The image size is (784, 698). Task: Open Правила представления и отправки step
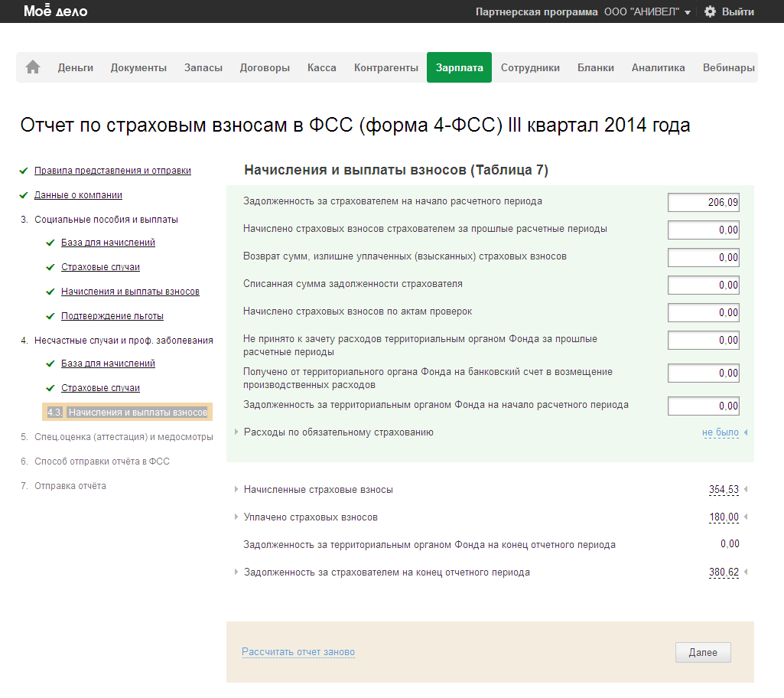(112, 171)
